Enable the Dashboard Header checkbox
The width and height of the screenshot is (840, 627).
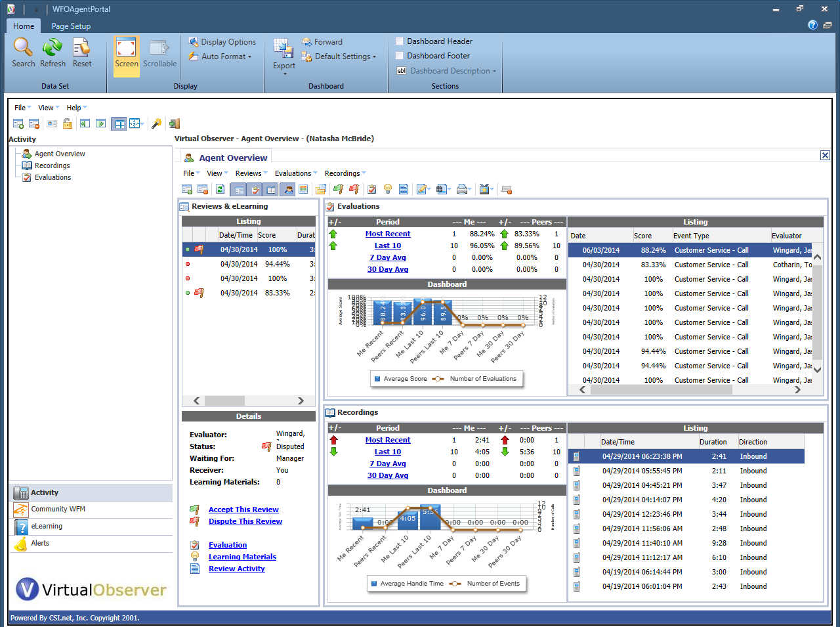(x=400, y=41)
